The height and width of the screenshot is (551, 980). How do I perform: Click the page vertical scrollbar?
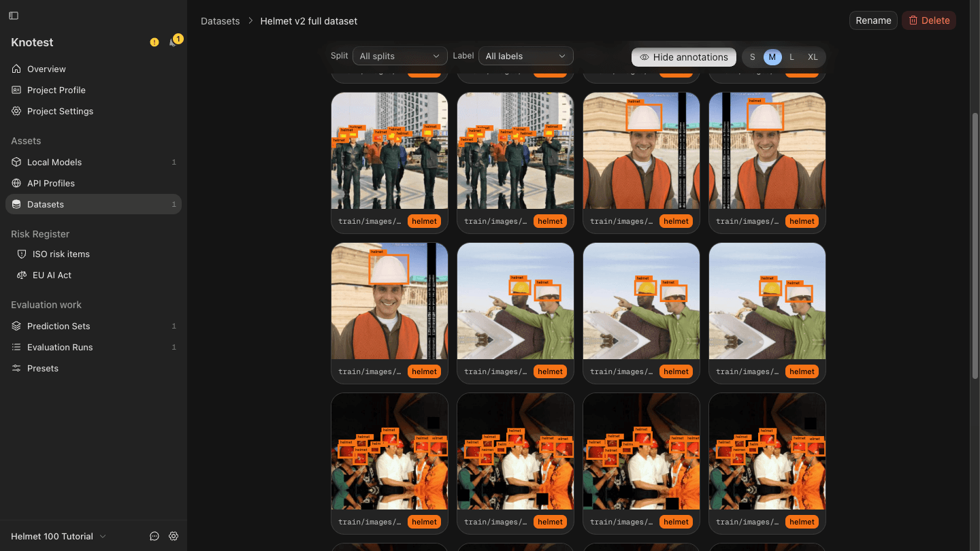pyautogui.click(x=975, y=245)
